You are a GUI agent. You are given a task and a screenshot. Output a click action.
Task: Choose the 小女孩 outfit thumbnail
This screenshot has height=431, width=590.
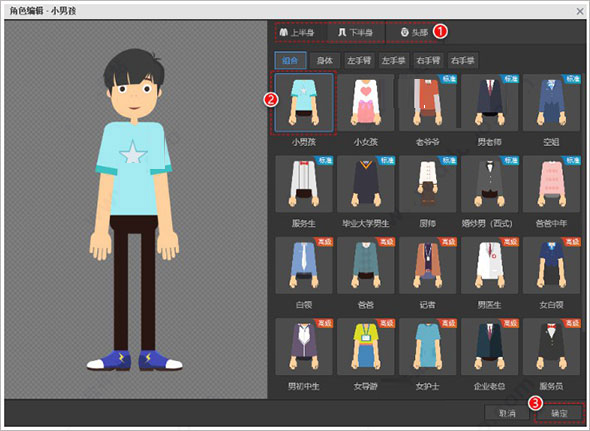(x=366, y=103)
